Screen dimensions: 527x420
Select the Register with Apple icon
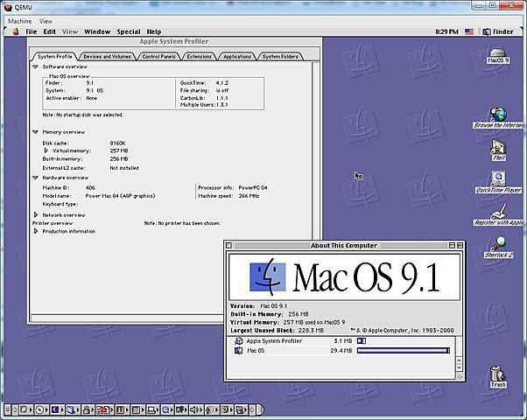[498, 215]
